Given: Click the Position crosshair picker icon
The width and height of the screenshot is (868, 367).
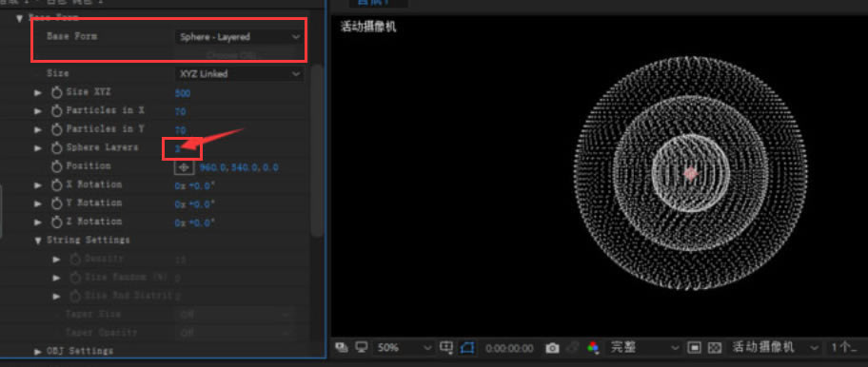Looking at the screenshot, I should [184, 167].
